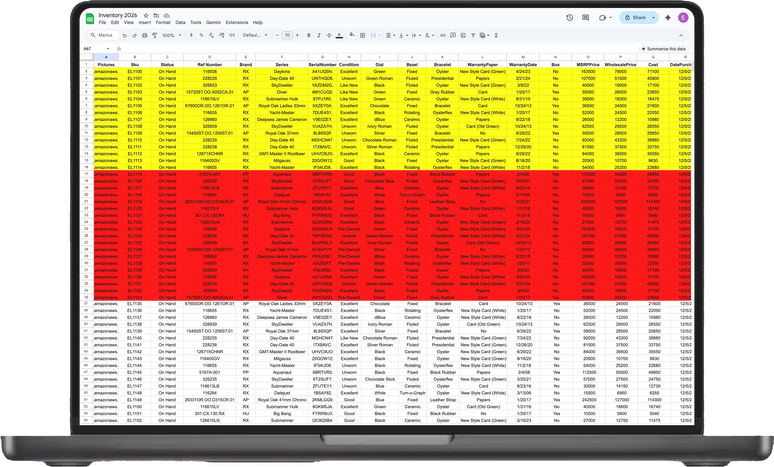Toggle italic formatting

pos(319,35)
